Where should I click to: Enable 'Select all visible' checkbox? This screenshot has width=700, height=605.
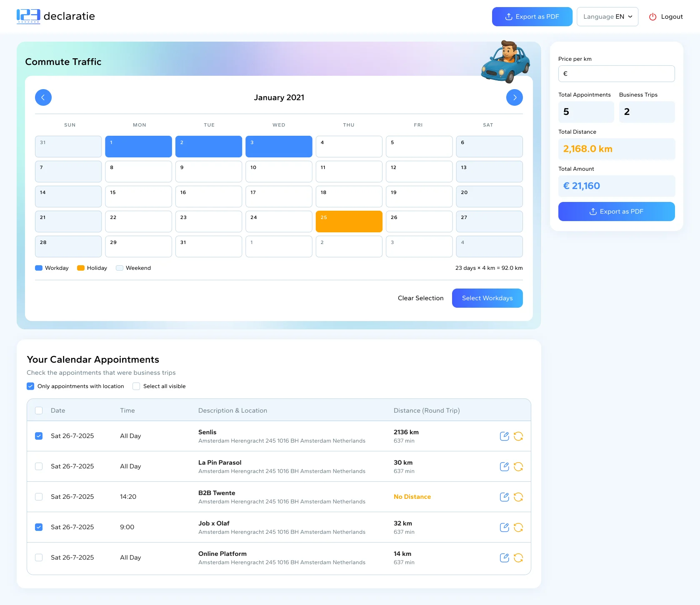tap(136, 386)
